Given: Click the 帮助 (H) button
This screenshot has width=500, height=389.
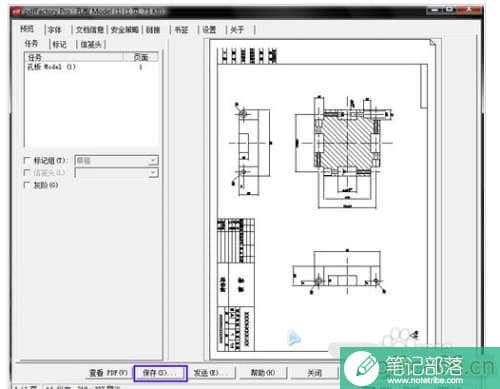Looking at the screenshot, I should pyautogui.click(x=263, y=373).
